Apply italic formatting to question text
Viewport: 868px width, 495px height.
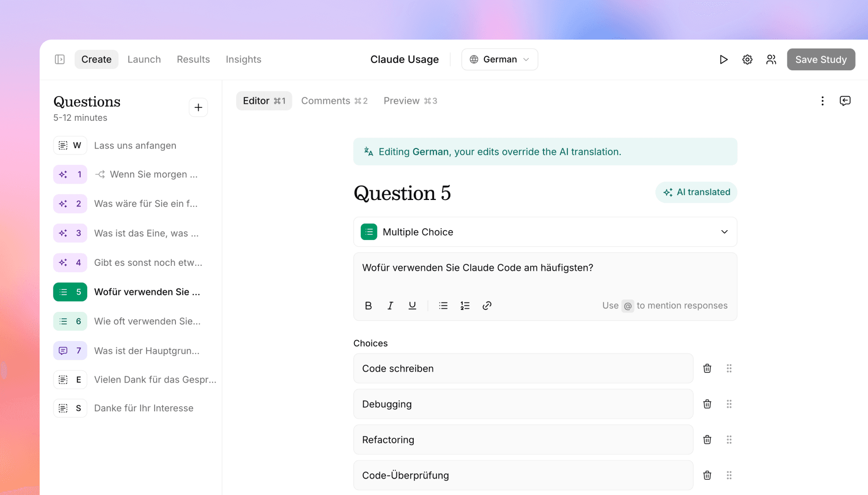[390, 305]
